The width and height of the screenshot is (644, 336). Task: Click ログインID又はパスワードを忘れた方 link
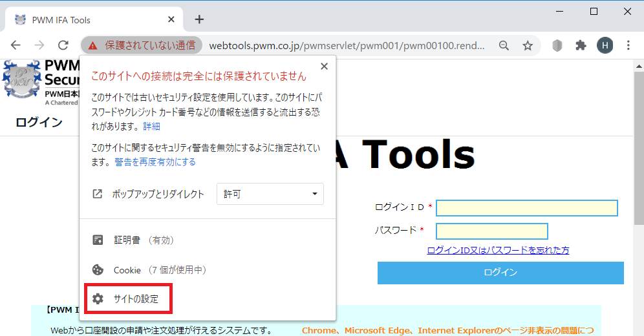click(499, 250)
